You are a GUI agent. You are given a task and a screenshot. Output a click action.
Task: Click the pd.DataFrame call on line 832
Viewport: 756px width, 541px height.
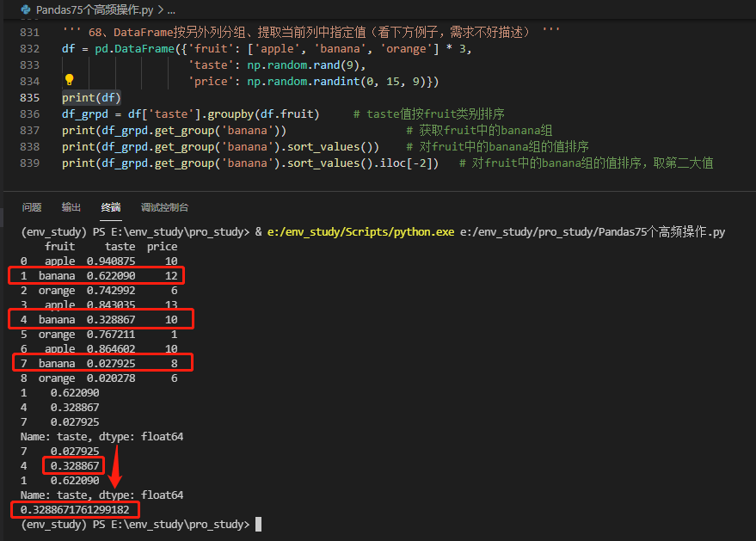(x=134, y=49)
